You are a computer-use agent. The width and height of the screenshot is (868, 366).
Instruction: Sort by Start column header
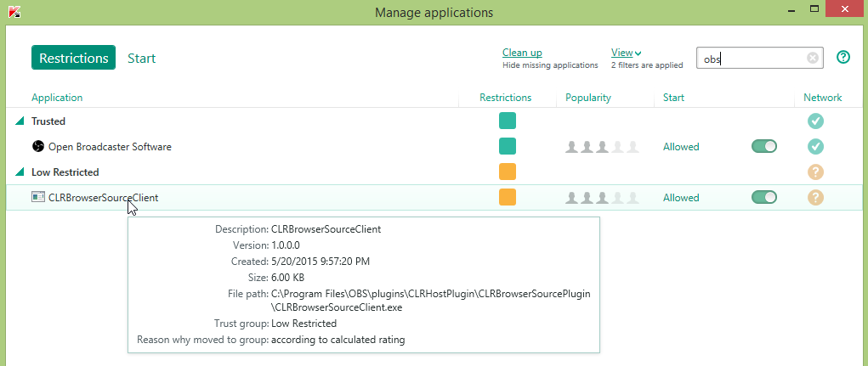(x=673, y=98)
